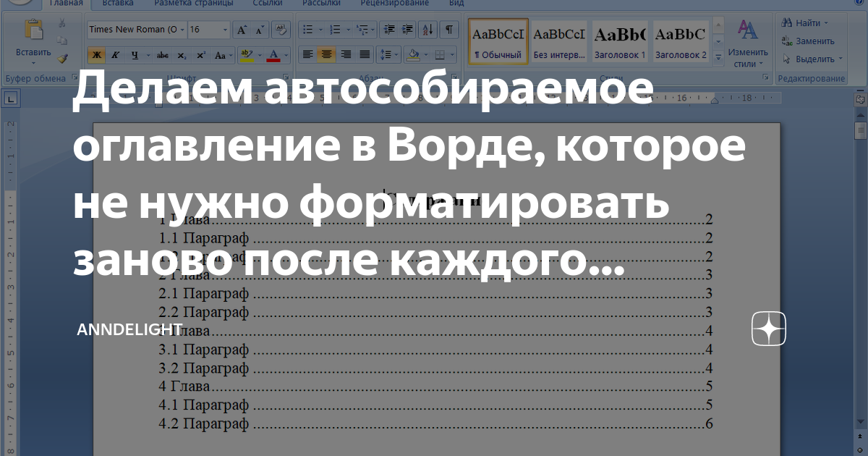
Task: Select the Format Painter brush icon
Action: [62, 59]
